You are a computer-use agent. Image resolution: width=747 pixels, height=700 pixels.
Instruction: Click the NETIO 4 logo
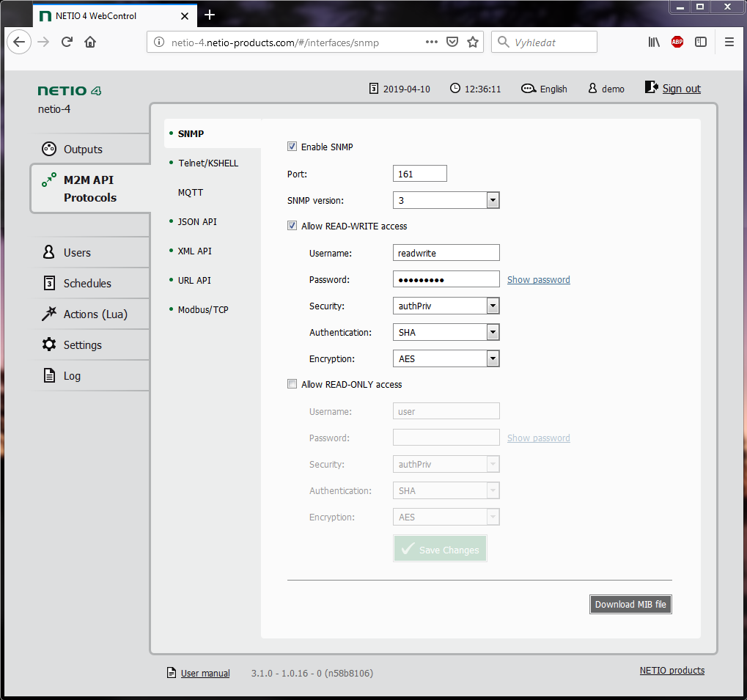[70, 90]
